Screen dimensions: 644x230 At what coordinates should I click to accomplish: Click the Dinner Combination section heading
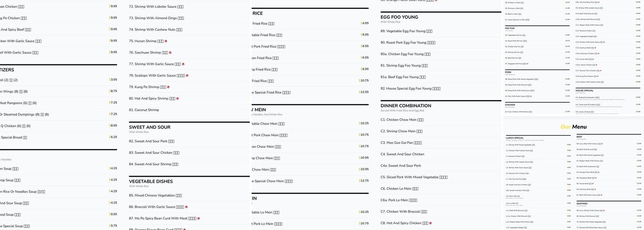406,106
